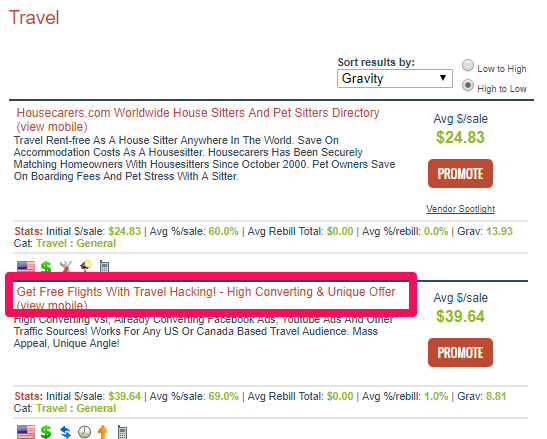Click the Promote button for Travel Hacking offer
The width and height of the screenshot is (547, 439).
[x=460, y=352]
